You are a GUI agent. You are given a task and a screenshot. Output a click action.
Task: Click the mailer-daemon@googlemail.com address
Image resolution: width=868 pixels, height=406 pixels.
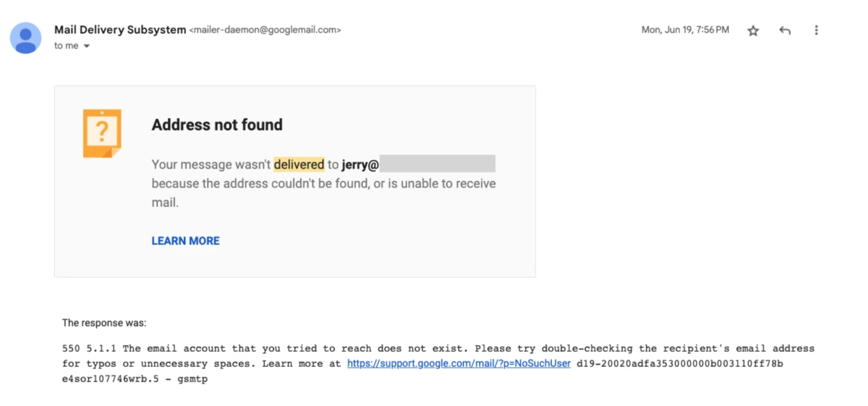click(x=265, y=30)
